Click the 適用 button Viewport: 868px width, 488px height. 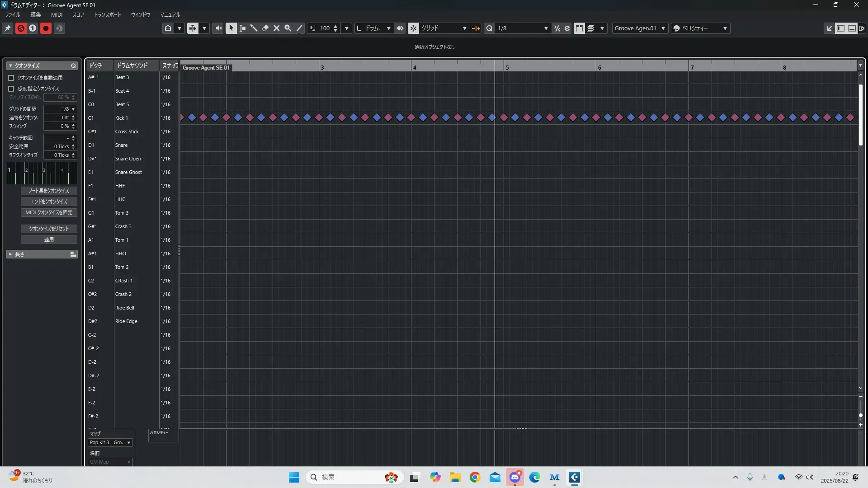[x=49, y=239]
